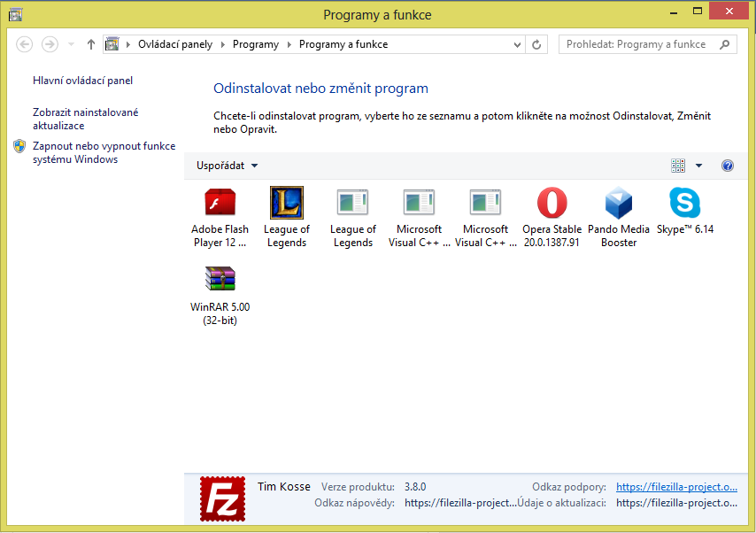Click the shield icon beside Windows features link
The width and height of the screenshot is (756, 533).
pos(19,146)
